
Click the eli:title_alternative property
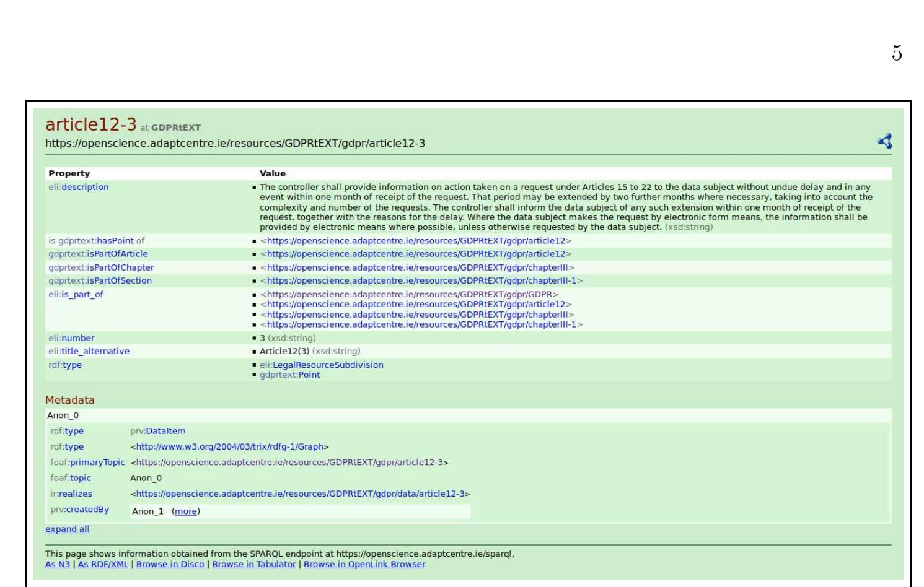pos(95,351)
